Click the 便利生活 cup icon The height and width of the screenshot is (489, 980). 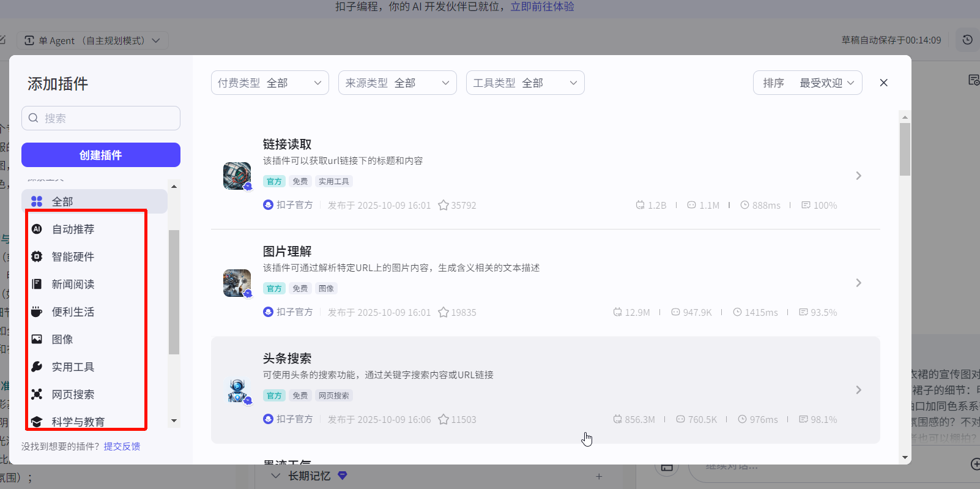(x=37, y=312)
